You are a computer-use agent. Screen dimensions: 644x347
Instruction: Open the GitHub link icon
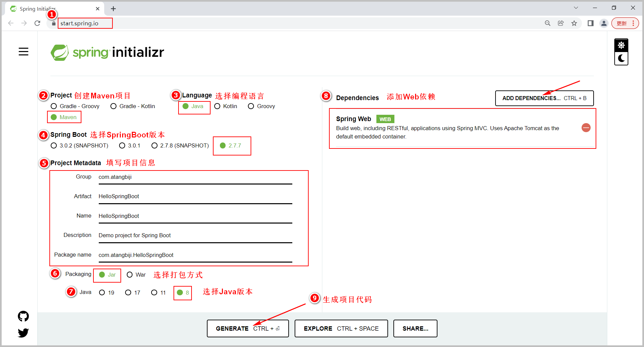(x=23, y=316)
